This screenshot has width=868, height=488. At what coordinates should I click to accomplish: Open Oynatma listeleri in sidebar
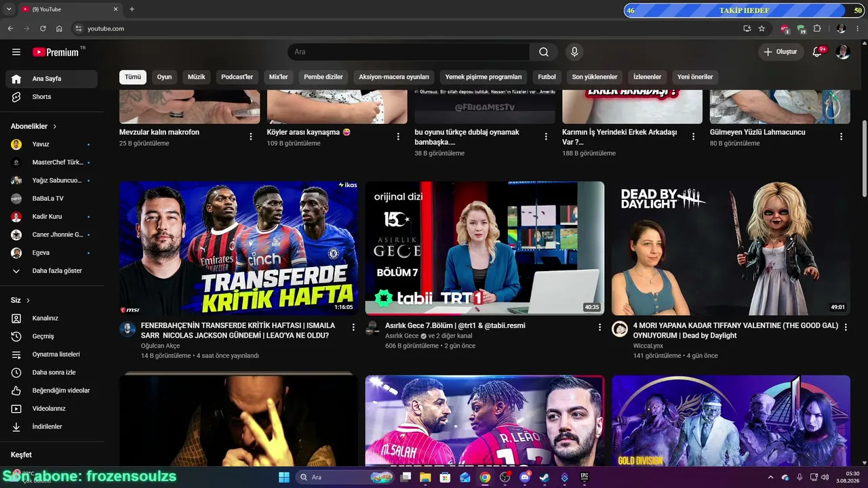[52, 354]
